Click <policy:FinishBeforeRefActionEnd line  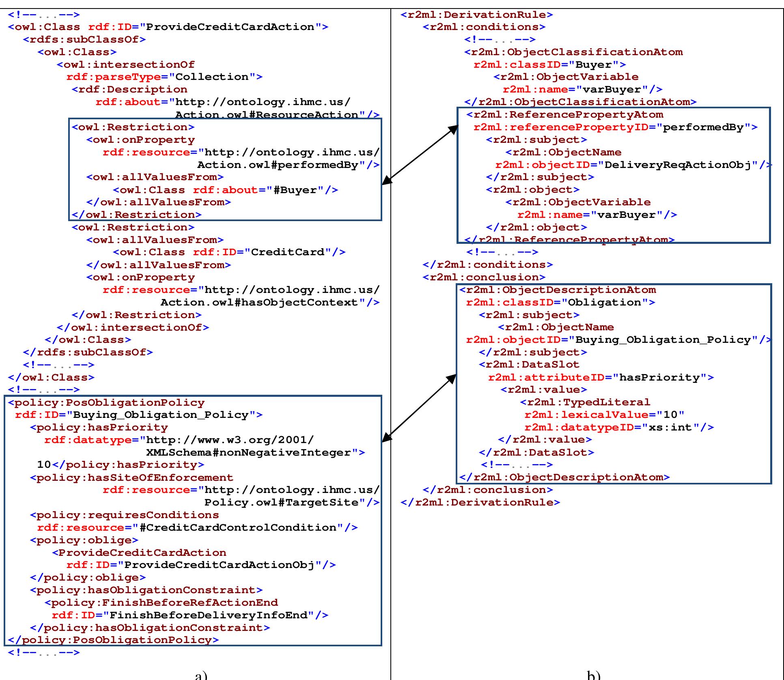[162, 603]
